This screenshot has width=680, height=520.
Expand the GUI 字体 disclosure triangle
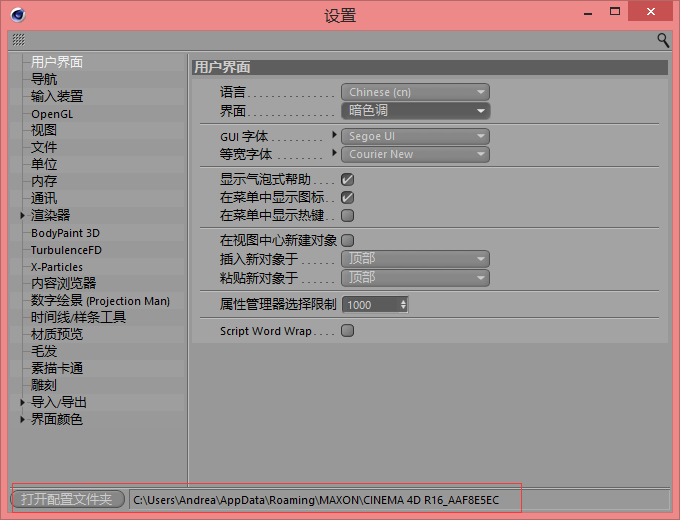pyautogui.click(x=334, y=135)
